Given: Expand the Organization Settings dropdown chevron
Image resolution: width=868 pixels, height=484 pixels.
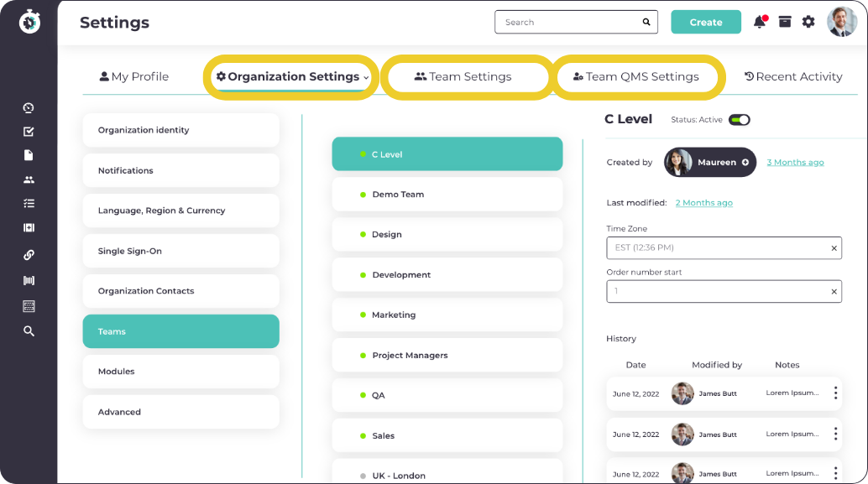Looking at the screenshot, I should tap(366, 78).
